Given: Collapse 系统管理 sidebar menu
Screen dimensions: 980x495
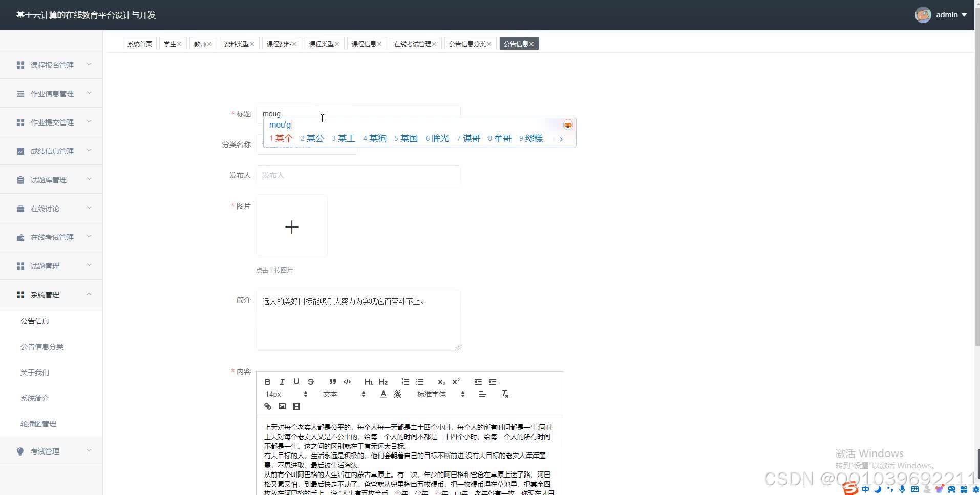Looking at the screenshot, I should tap(51, 295).
